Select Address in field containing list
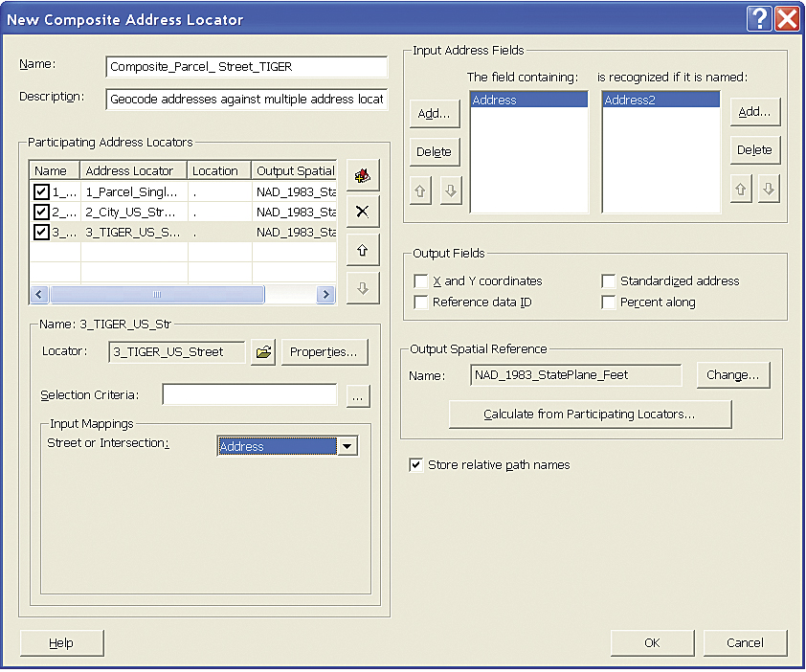The height and width of the screenshot is (672, 806). point(529,100)
